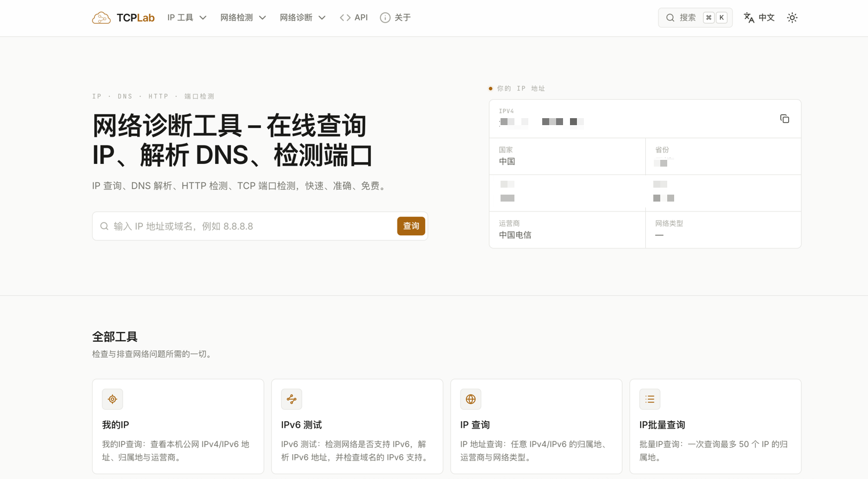Click the 你的 IP 地址 label
Screen dimensions: 868x479
(521, 89)
